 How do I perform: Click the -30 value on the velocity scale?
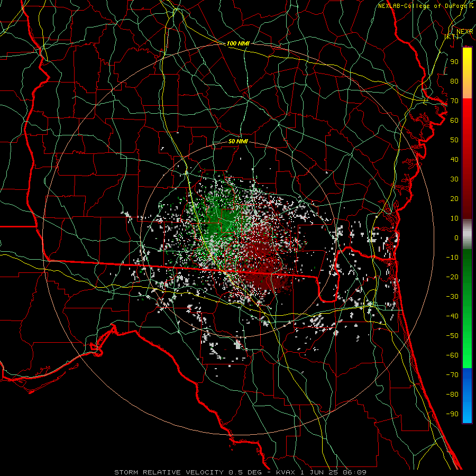click(452, 297)
